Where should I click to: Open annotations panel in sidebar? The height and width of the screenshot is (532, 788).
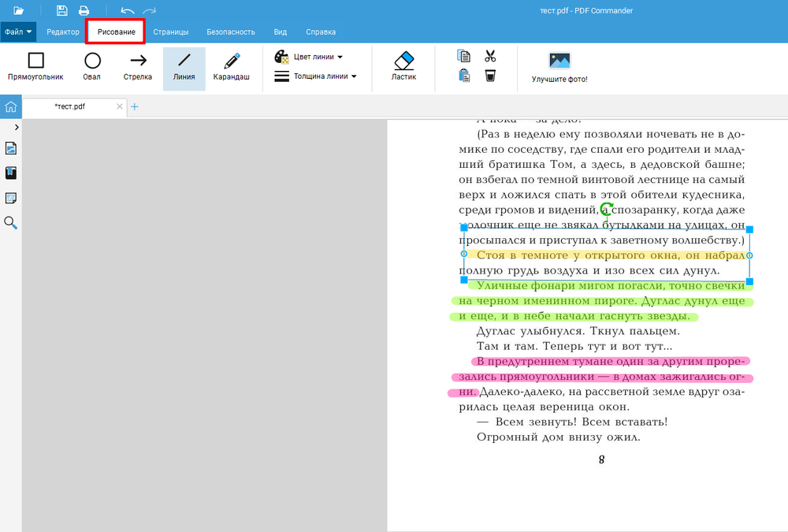(x=10, y=198)
